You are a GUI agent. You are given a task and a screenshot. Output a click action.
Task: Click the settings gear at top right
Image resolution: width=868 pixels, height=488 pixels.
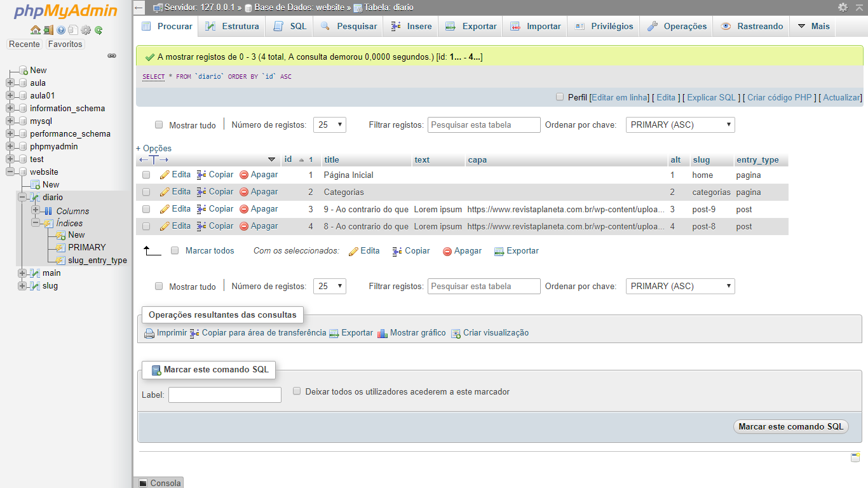tap(843, 7)
